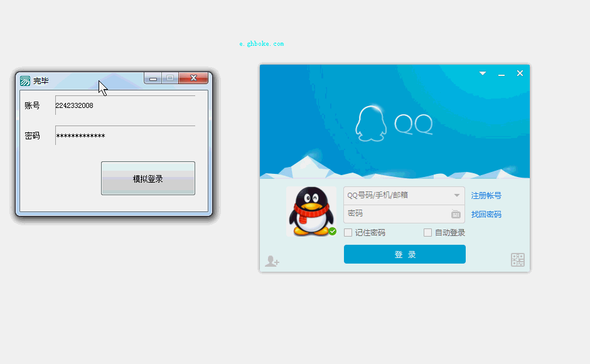Minimize the QQ login window

501,74
